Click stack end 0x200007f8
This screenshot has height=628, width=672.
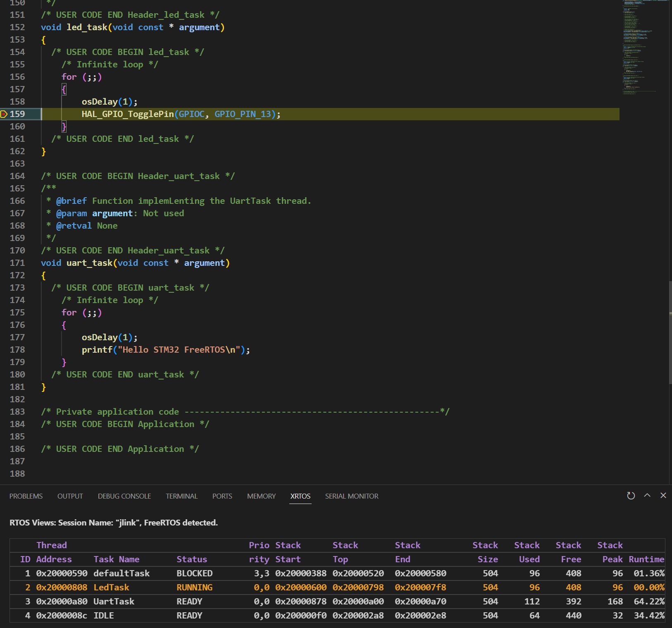[x=420, y=587]
